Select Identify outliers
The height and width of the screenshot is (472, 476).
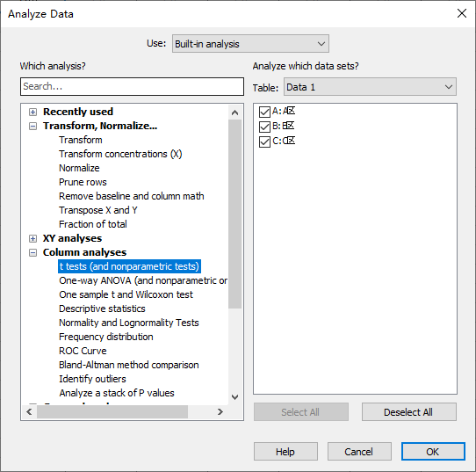[x=92, y=379]
